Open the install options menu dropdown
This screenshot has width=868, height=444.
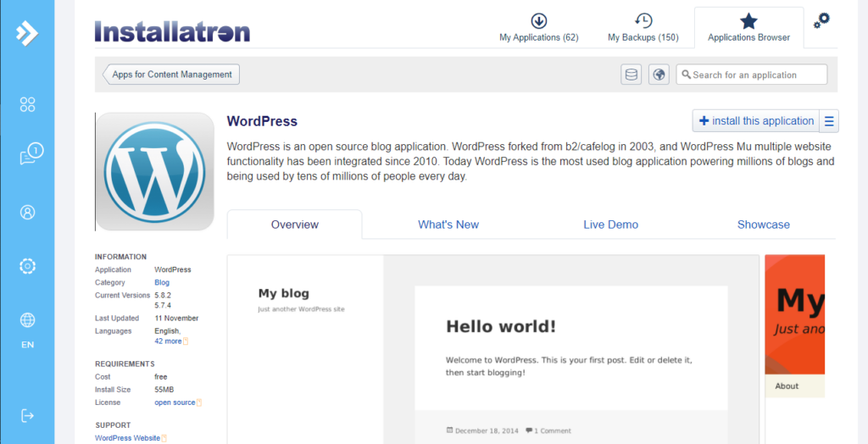(829, 120)
